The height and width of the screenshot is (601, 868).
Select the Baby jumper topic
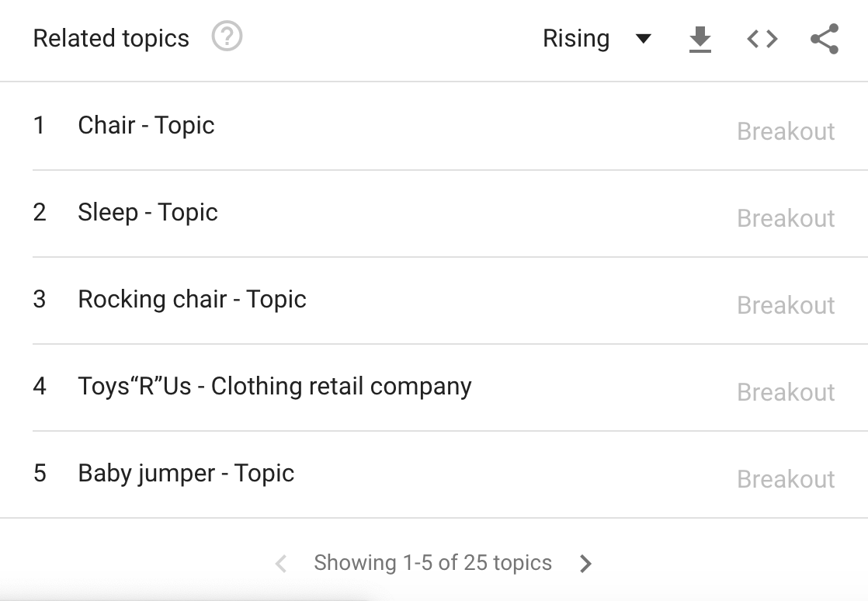tap(186, 474)
